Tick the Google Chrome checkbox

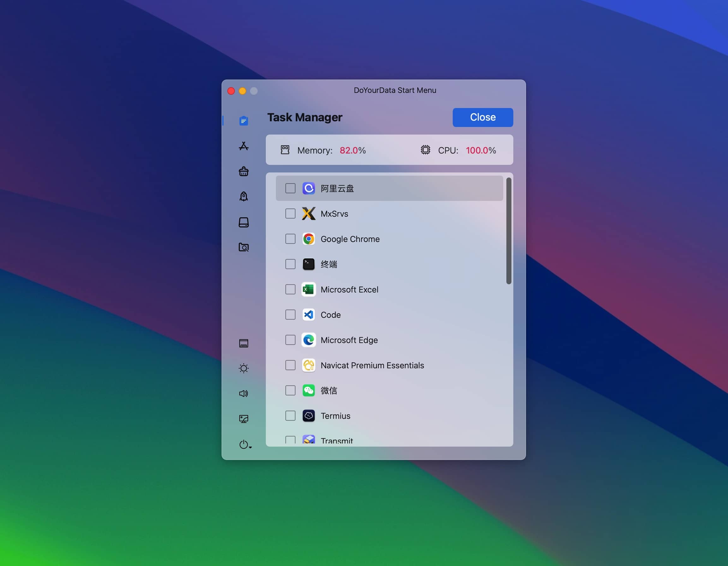coord(290,239)
